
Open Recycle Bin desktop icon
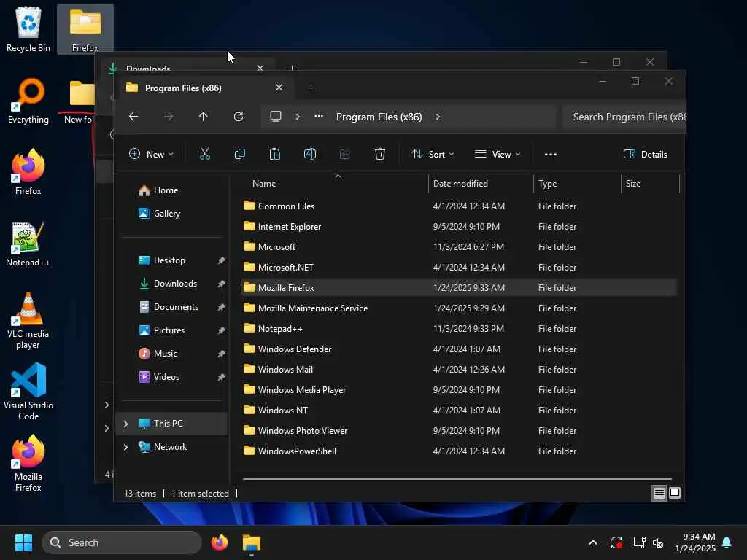(x=28, y=28)
